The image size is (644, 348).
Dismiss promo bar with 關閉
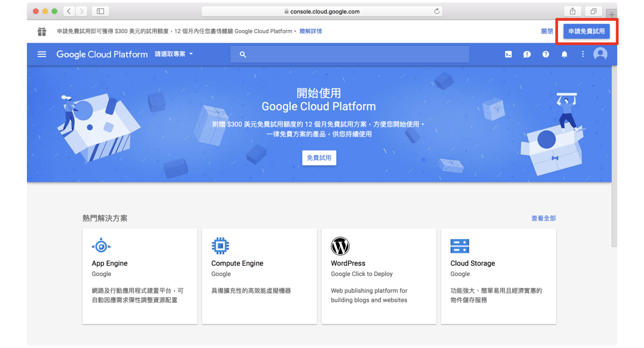coord(547,31)
